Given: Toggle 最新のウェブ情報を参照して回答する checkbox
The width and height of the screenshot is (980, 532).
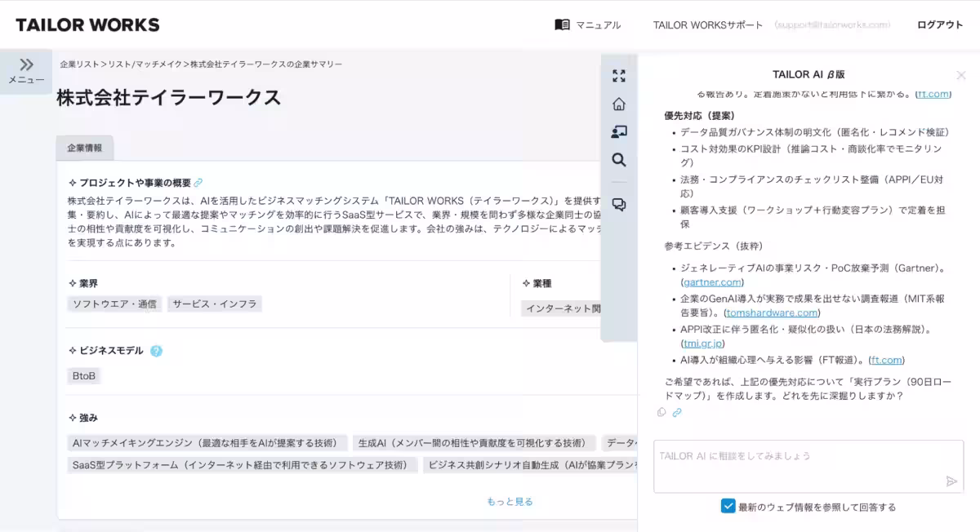Looking at the screenshot, I should tap(728, 506).
